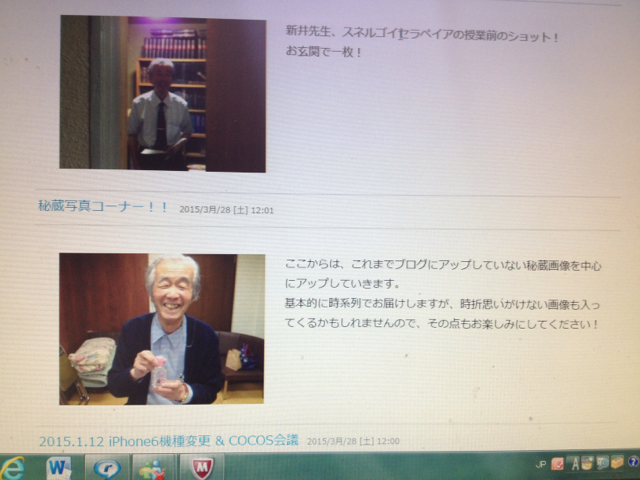Open the IME toolbox icon
The width and height of the screenshot is (640, 480).
click(x=618, y=464)
